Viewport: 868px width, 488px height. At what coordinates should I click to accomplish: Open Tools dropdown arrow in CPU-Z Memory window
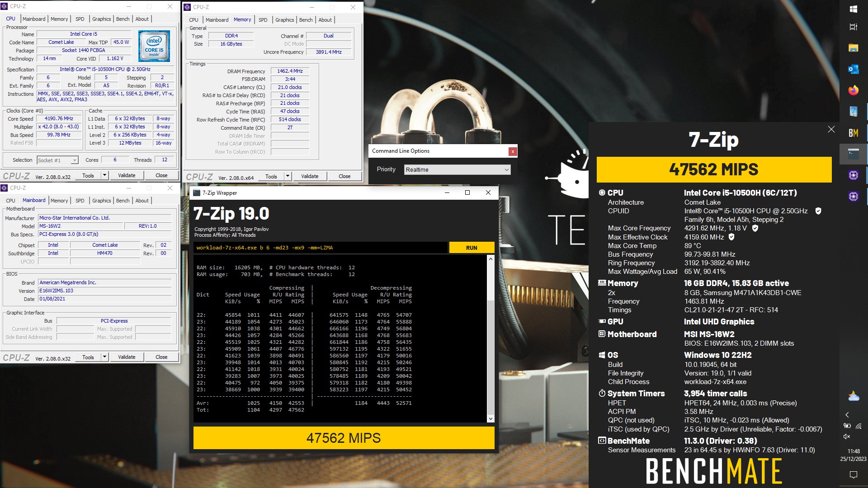coord(288,176)
